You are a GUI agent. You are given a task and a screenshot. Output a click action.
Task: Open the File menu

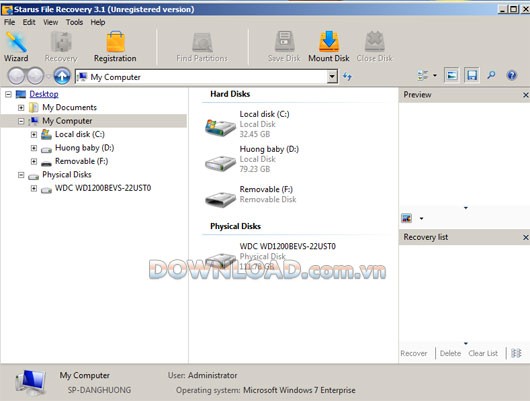click(x=9, y=22)
